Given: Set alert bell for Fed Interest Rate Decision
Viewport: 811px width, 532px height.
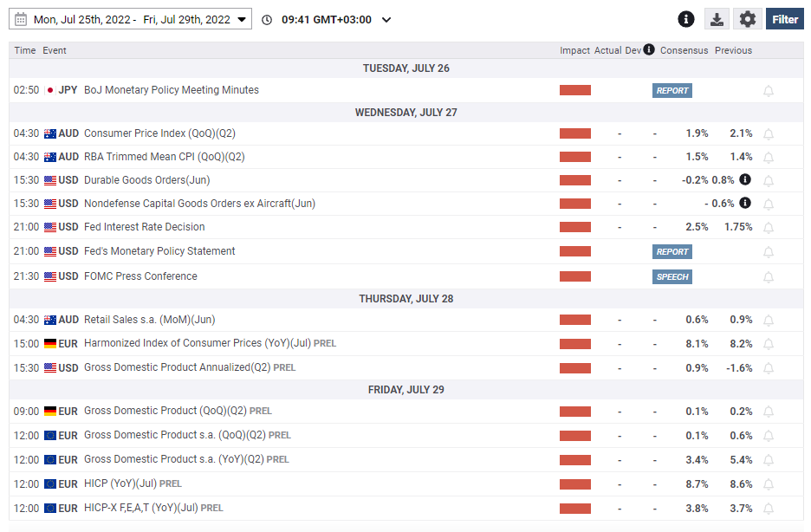Looking at the screenshot, I should coord(769,228).
